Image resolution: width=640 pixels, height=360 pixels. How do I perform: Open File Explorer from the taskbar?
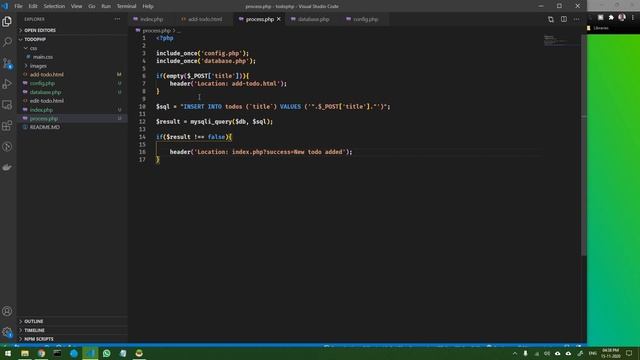[x=25, y=353]
